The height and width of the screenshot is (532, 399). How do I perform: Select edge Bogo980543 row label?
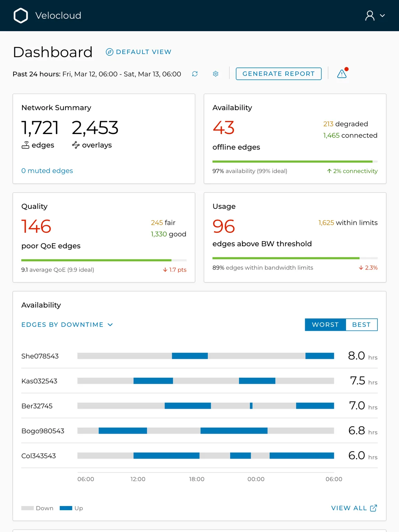tap(43, 431)
